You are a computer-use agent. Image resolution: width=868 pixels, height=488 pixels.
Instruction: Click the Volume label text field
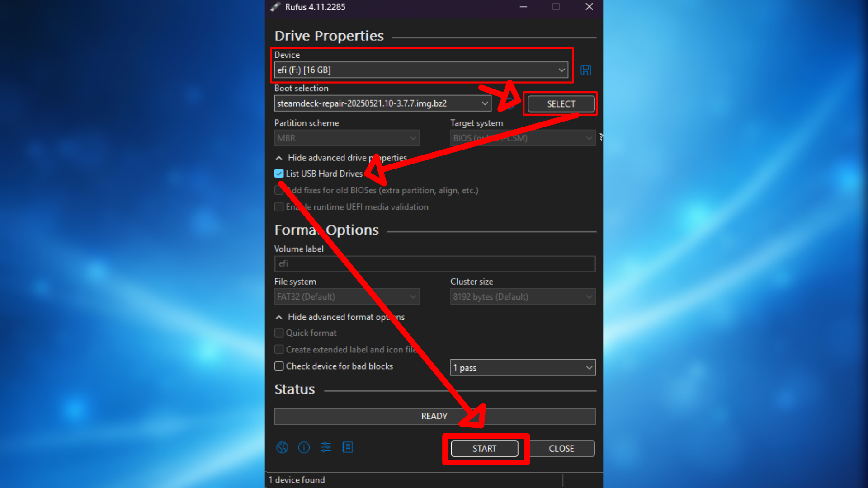434,263
